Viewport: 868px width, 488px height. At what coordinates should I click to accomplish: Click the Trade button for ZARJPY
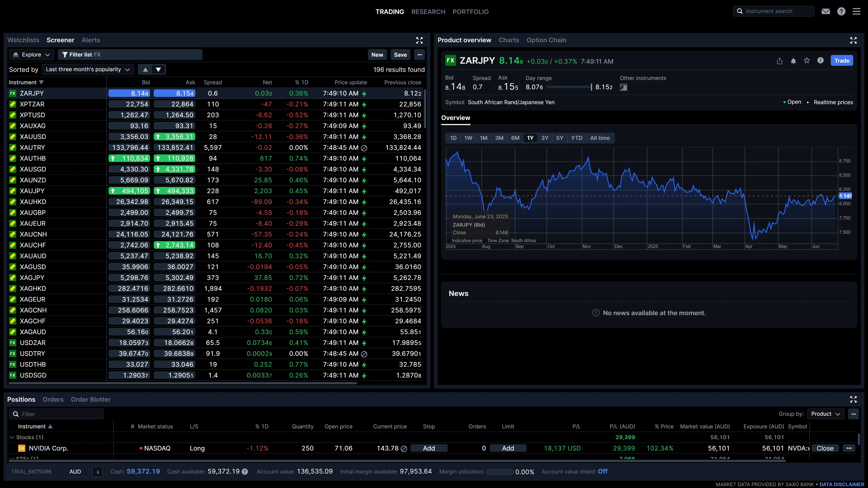(842, 61)
